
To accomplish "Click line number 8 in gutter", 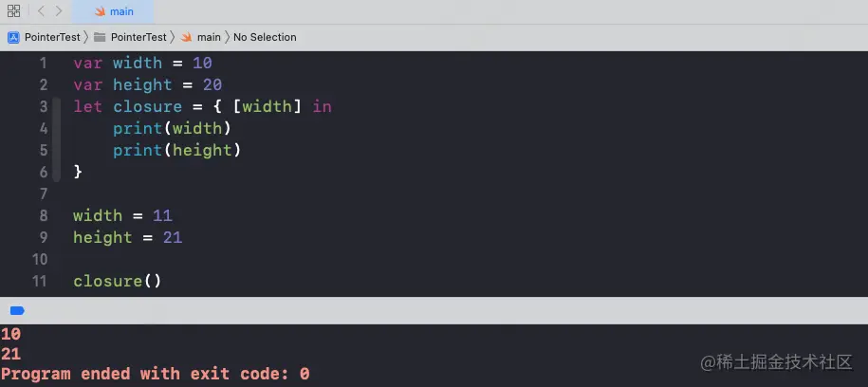I will click(x=44, y=216).
